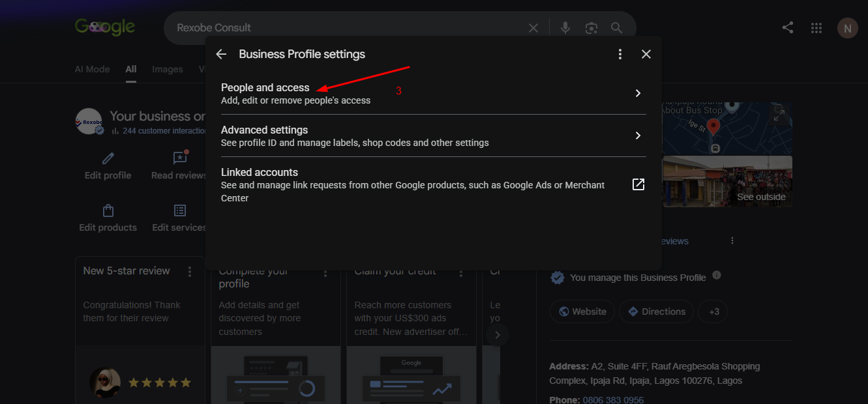The width and height of the screenshot is (868, 404).
Task: Open the reviews link in knowledge panel
Action: (675, 241)
